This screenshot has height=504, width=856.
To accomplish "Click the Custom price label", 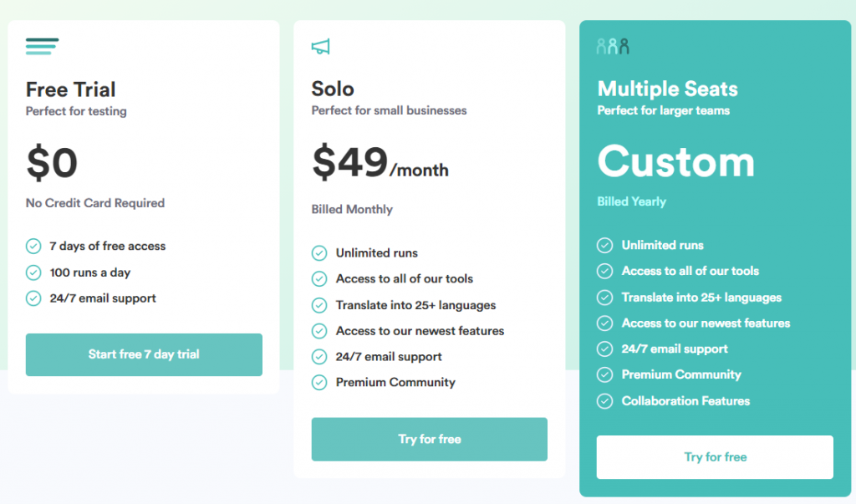I will click(x=675, y=161).
